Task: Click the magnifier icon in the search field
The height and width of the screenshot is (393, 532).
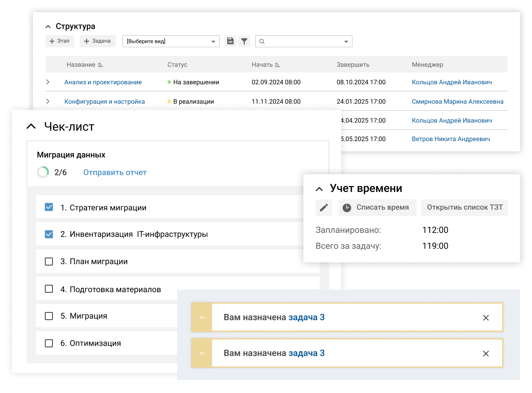Action: click(x=262, y=41)
